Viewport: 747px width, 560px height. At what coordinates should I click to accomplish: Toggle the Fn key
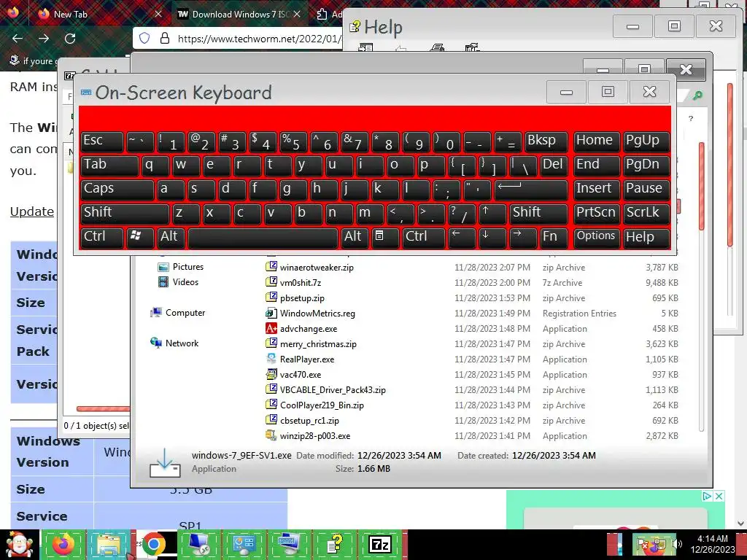[x=554, y=238]
